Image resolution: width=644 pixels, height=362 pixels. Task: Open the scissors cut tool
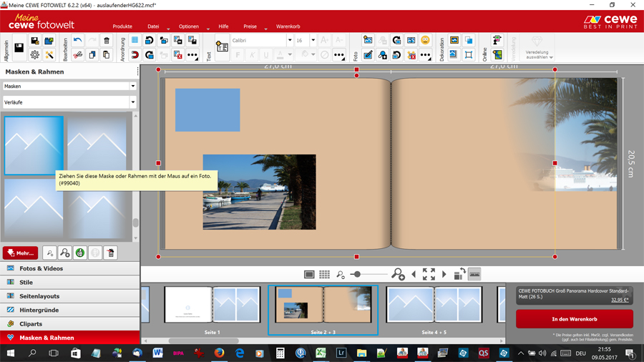[x=77, y=55]
